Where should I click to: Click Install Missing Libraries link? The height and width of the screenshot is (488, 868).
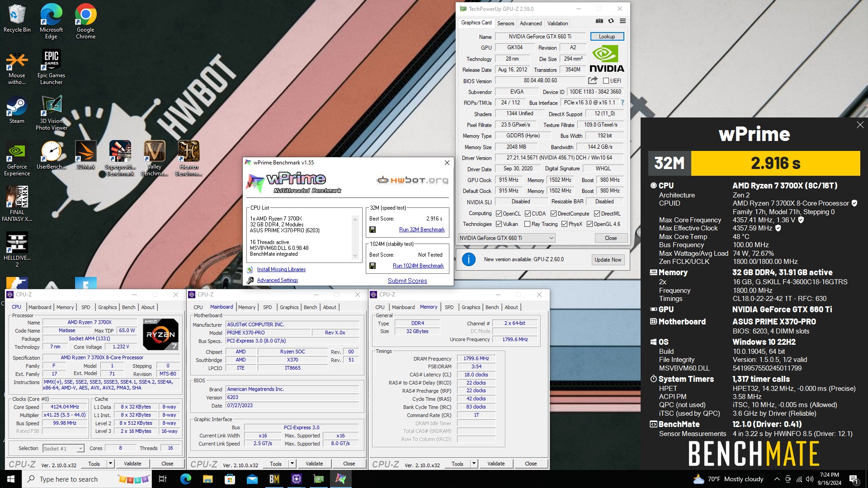point(281,269)
